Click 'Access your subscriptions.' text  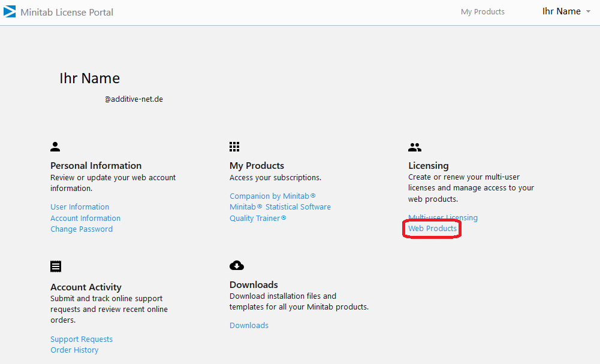point(276,178)
